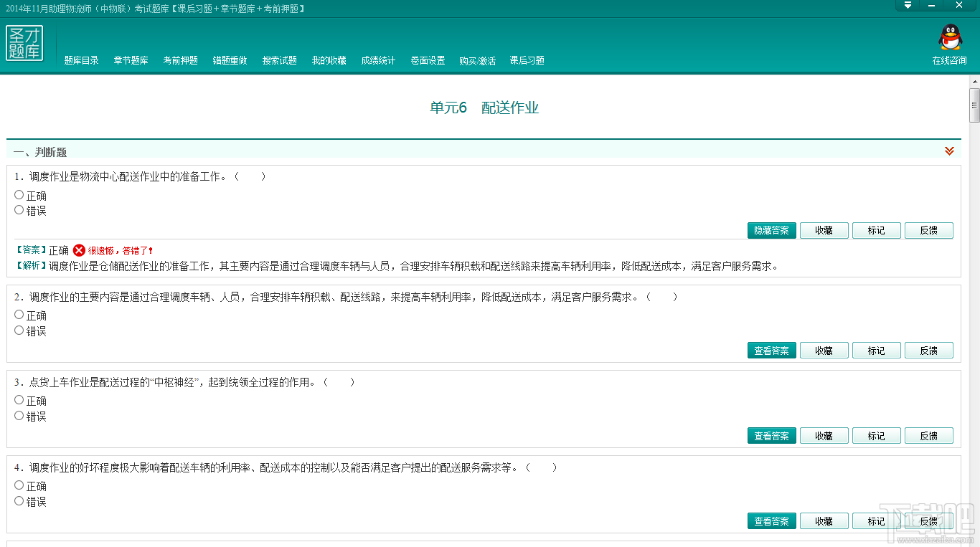Select 错误 for question 1
Viewport: 980px width, 547px height.
click(x=19, y=210)
